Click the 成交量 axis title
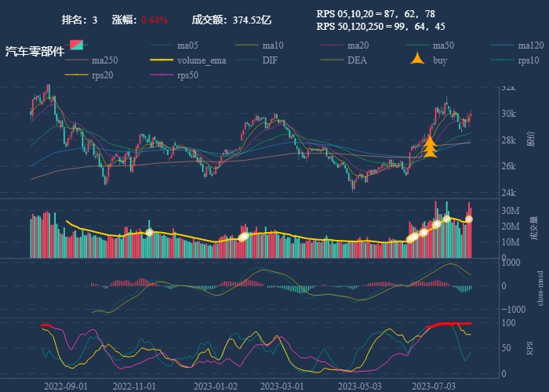This screenshot has width=549, height=392. click(x=534, y=228)
